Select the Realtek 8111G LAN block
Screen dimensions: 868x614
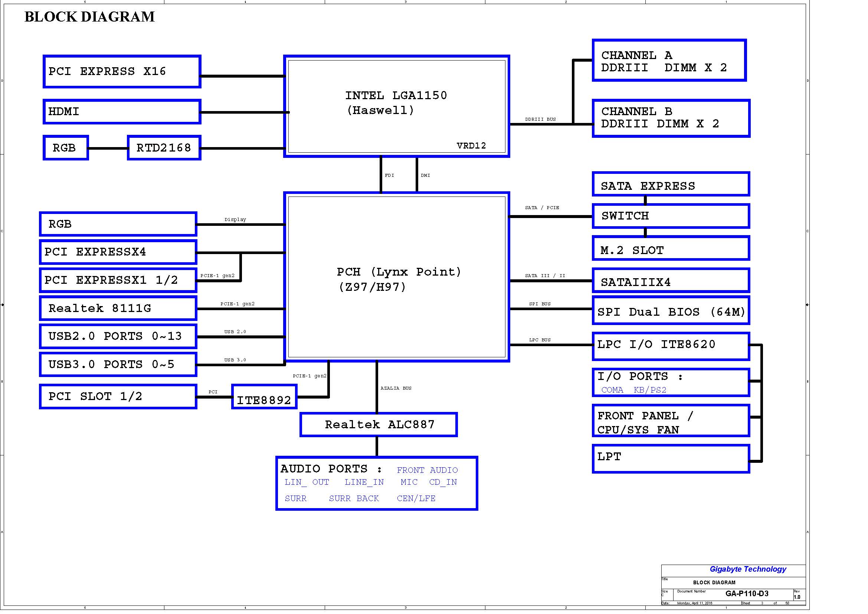coord(118,308)
